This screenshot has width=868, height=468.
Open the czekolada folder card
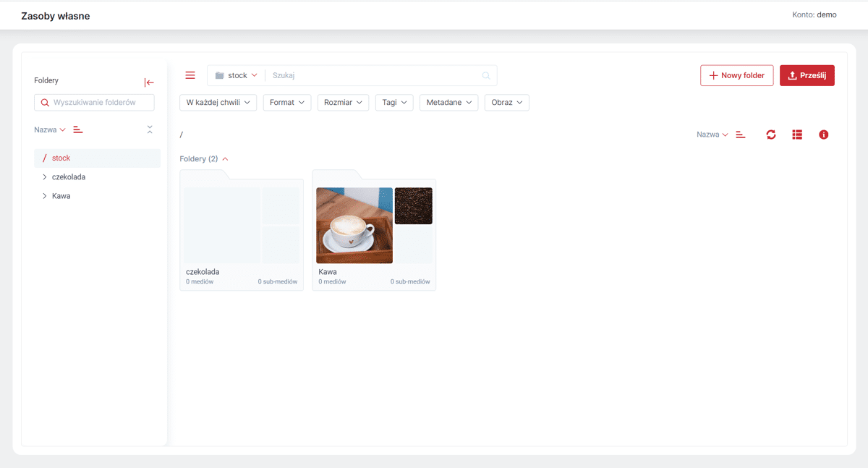point(242,230)
